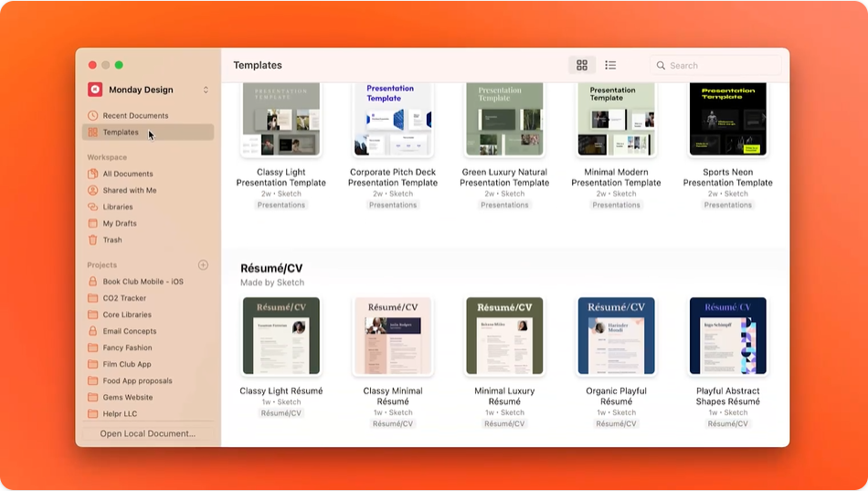868x491 pixels.
Task: Click the Food App proposals folder icon
Action: pos(92,381)
